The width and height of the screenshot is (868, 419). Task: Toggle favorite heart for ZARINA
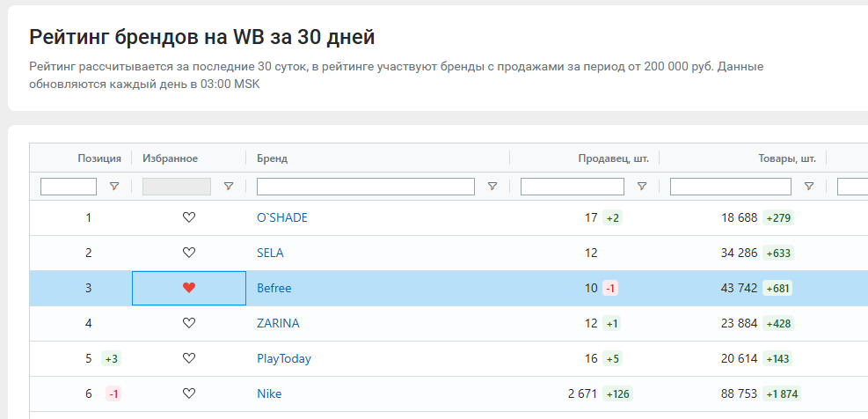(x=189, y=323)
